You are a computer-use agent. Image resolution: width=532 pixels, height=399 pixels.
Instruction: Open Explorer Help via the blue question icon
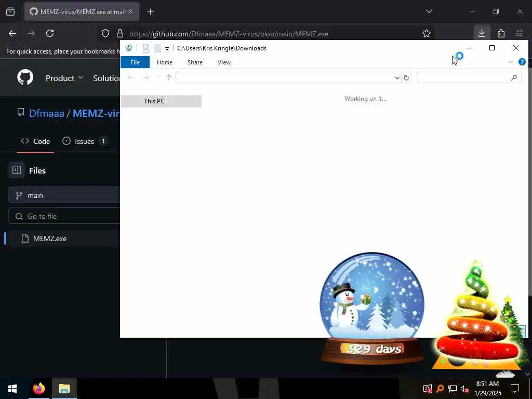[x=522, y=62]
